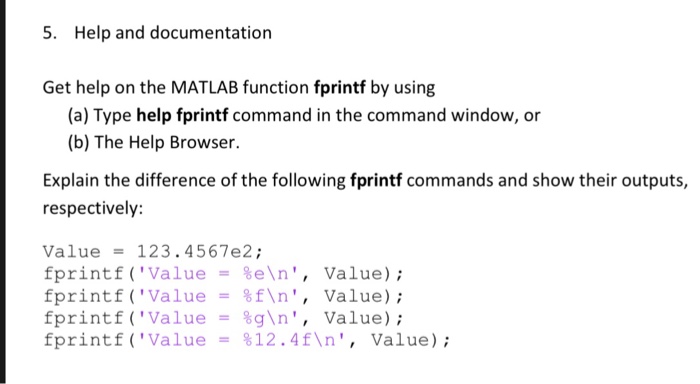Image resolution: width=700 pixels, height=384 pixels.
Task: Click the "(b)" list marker
Action: tap(79, 142)
